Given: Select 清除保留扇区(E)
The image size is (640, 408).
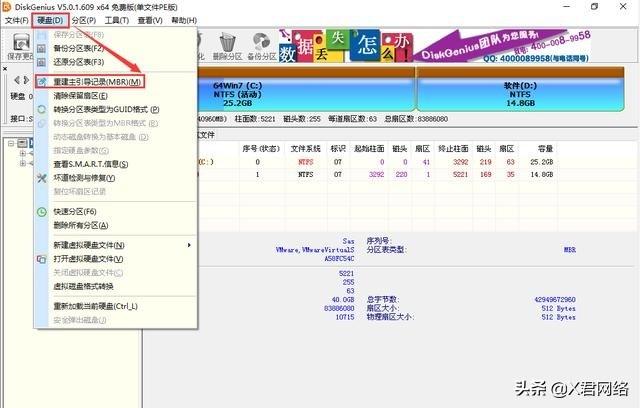Looking at the screenshot, I should (x=80, y=96).
